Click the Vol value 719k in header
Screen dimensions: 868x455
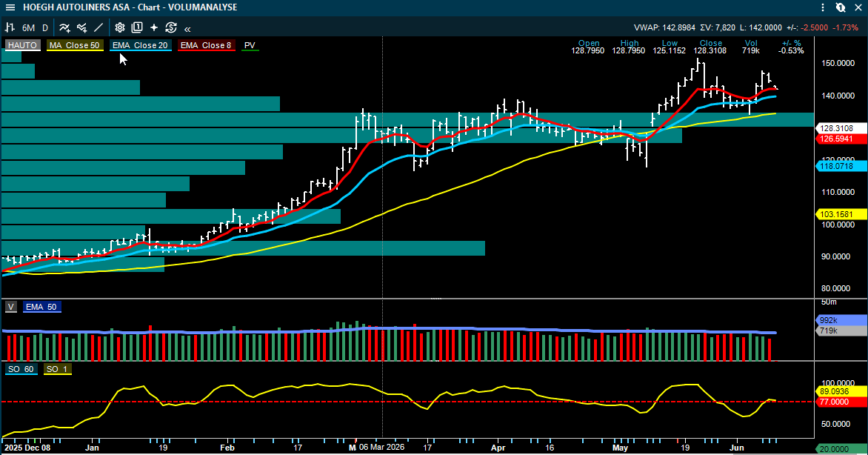[x=751, y=50]
